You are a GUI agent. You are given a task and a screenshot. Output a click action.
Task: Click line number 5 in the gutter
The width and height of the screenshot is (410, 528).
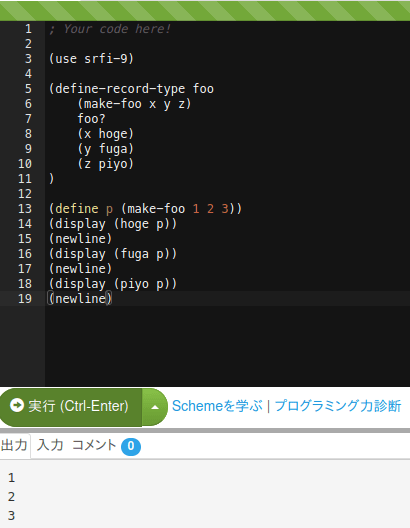[x=28, y=89]
